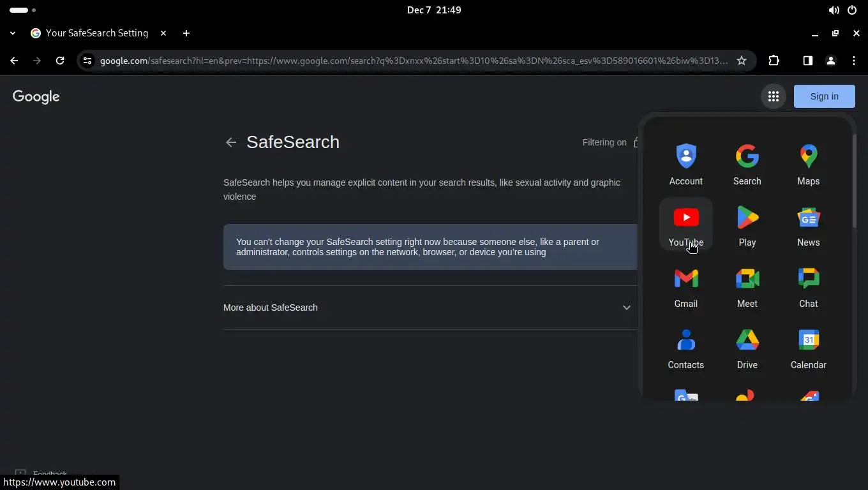This screenshot has width=868, height=490.
Task: Click the Sign in button
Action: pos(824,96)
